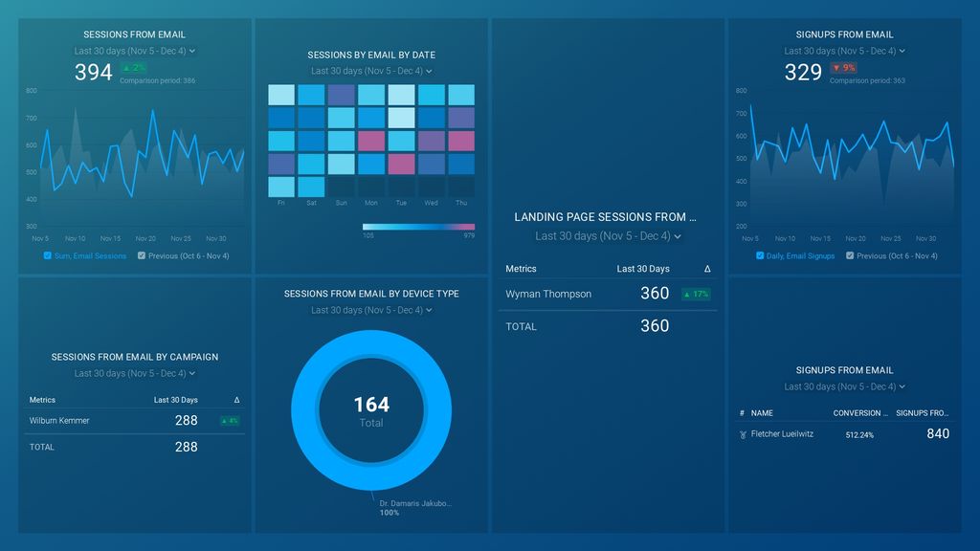
Task: Open date range dropdown under Sessions By Email By Date
Action: pyautogui.click(x=371, y=71)
